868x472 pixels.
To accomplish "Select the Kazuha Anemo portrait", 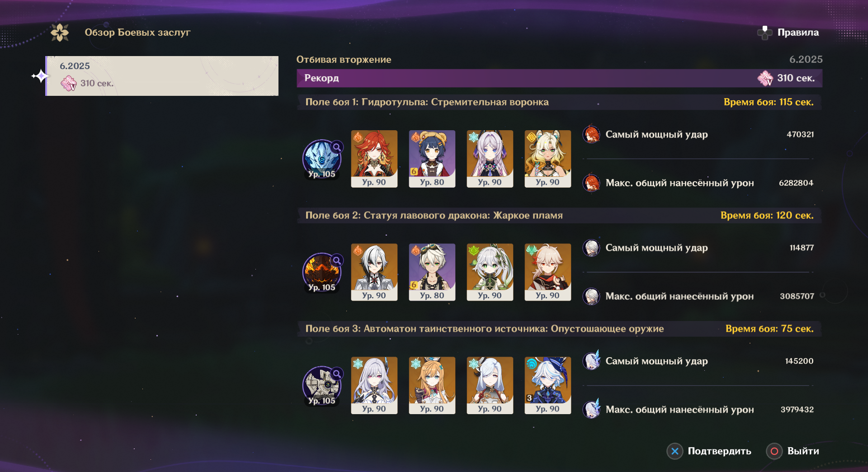I will click(x=548, y=272).
